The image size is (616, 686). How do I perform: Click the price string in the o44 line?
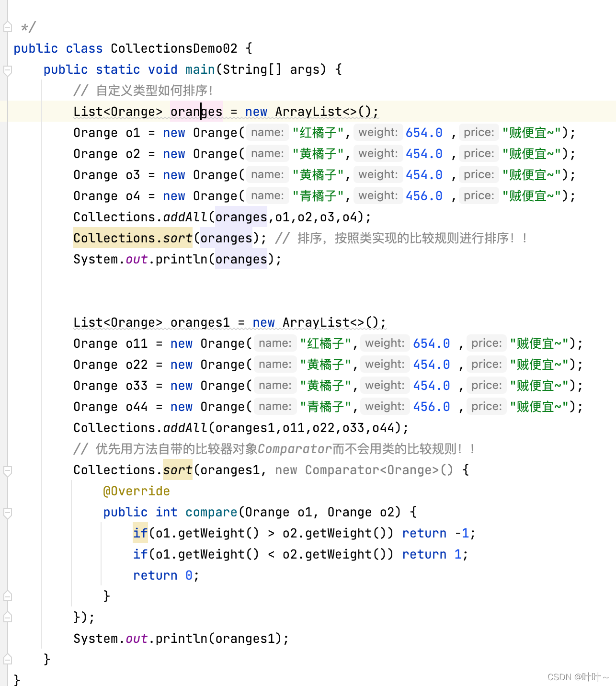point(539,407)
